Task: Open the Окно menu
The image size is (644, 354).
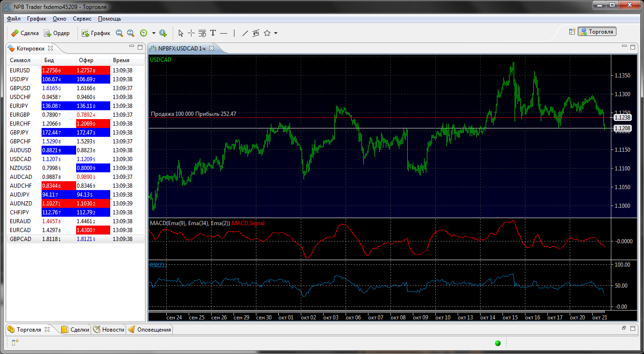Action: coord(59,19)
